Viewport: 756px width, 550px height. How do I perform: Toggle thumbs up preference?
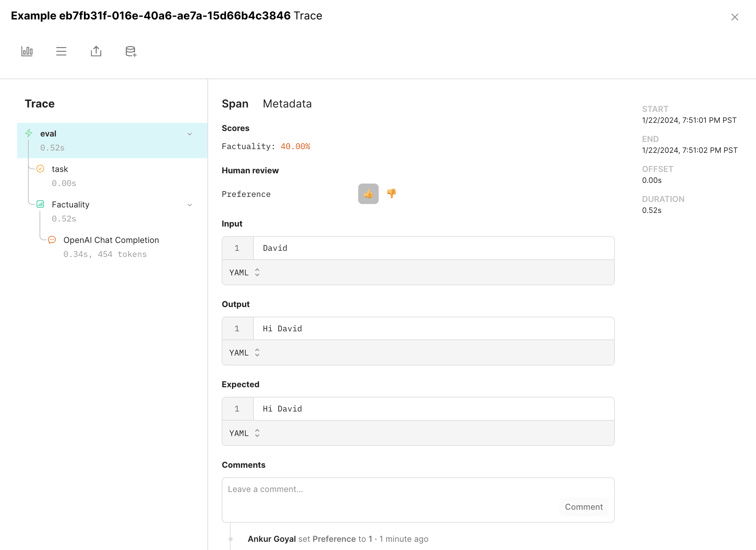click(368, 194)
